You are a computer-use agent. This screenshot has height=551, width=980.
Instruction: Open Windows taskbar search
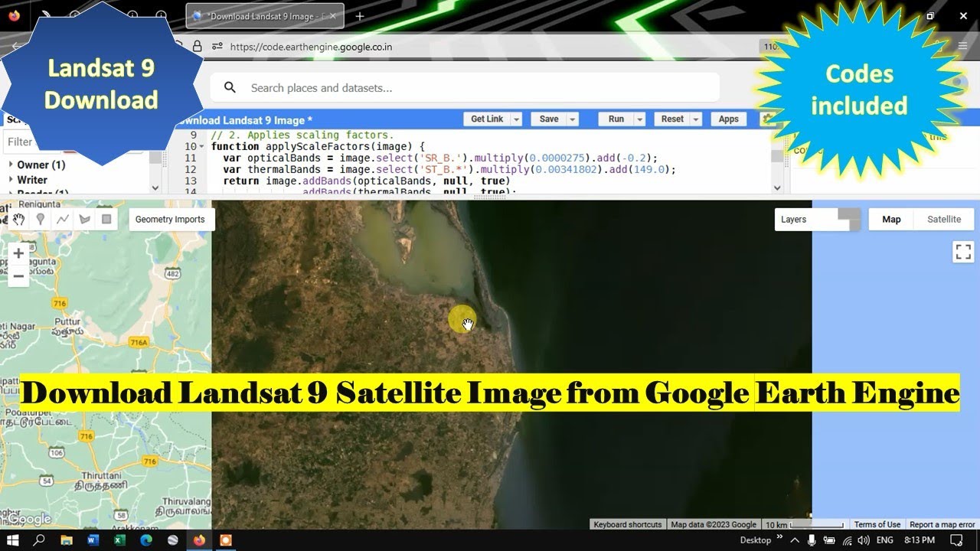40,540
